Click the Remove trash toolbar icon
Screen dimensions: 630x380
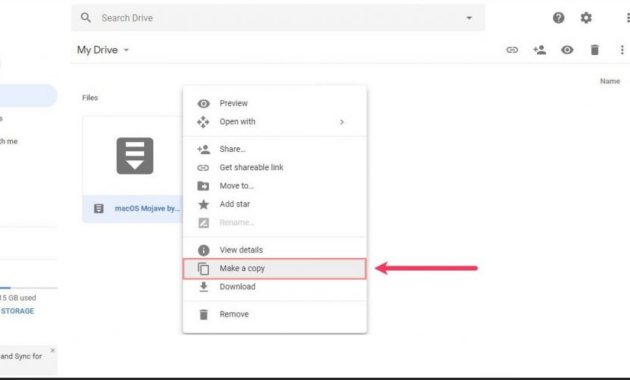595,50
